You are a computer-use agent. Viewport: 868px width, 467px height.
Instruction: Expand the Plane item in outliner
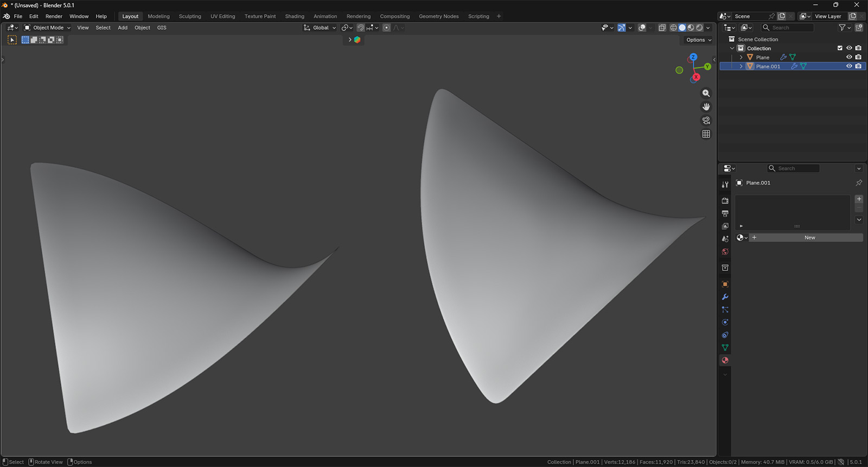click(741, 58)
